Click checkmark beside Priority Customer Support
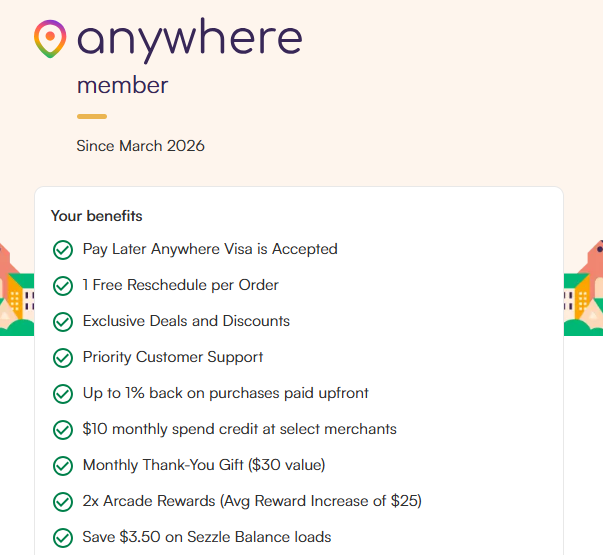This screenshot has width=603, height=555. point(63,358)
